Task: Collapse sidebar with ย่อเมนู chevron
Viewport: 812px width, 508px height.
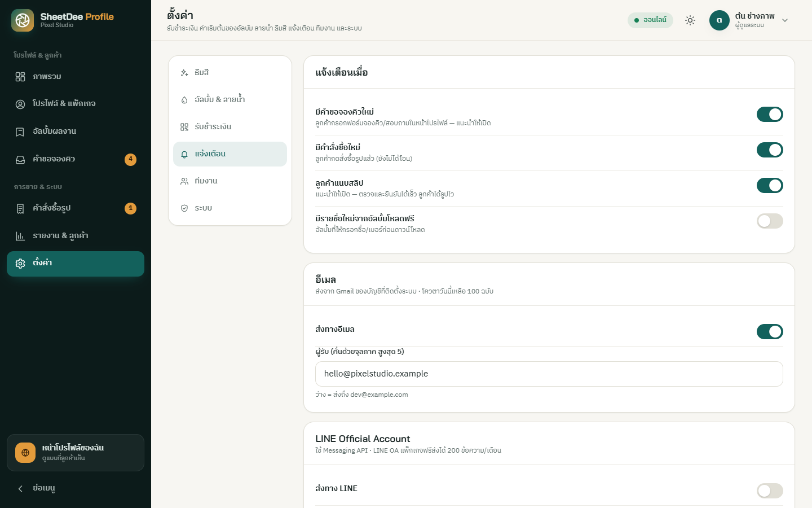Action: 20,489
